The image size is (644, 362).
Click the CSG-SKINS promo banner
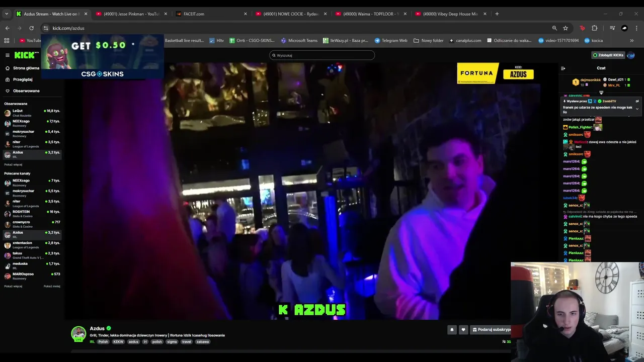click(x=102, y=57)
